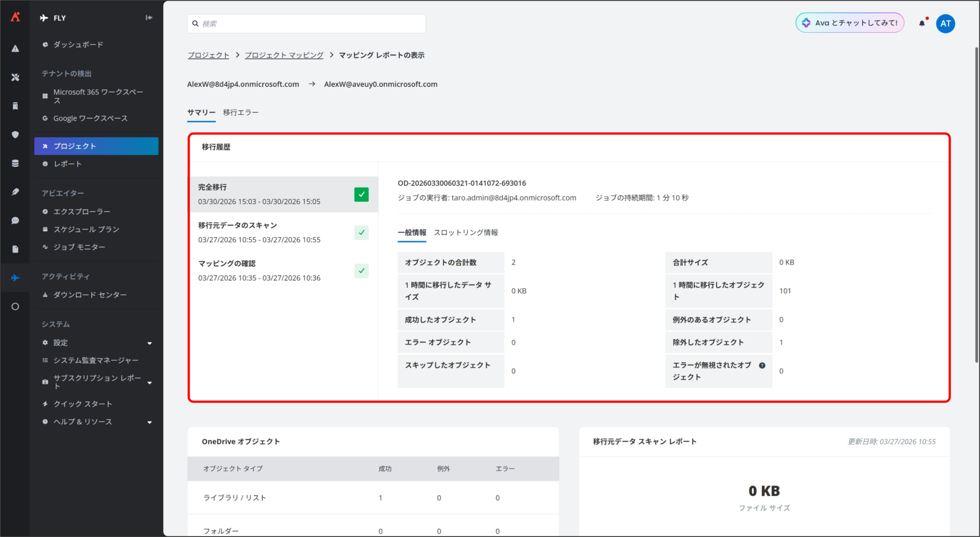Go to プロジェクト マッピング breadcrumb link
The image size is (980, 537).
[284, 55]
